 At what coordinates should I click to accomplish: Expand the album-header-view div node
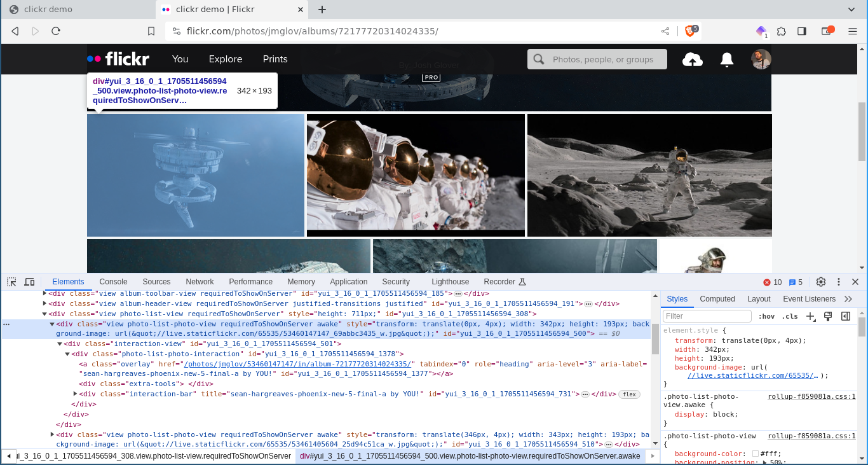pos(44,303)
